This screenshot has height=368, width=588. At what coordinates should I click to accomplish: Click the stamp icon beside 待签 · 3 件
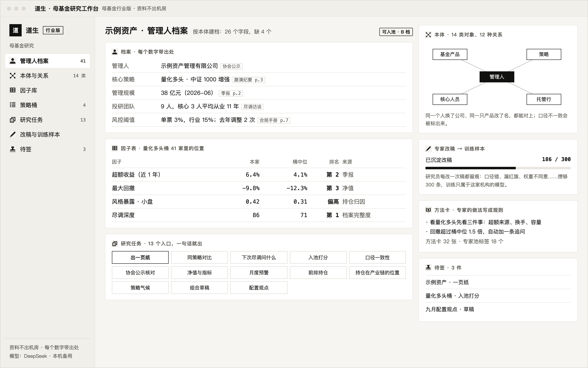pyautogui.click(x=428, y=268)
